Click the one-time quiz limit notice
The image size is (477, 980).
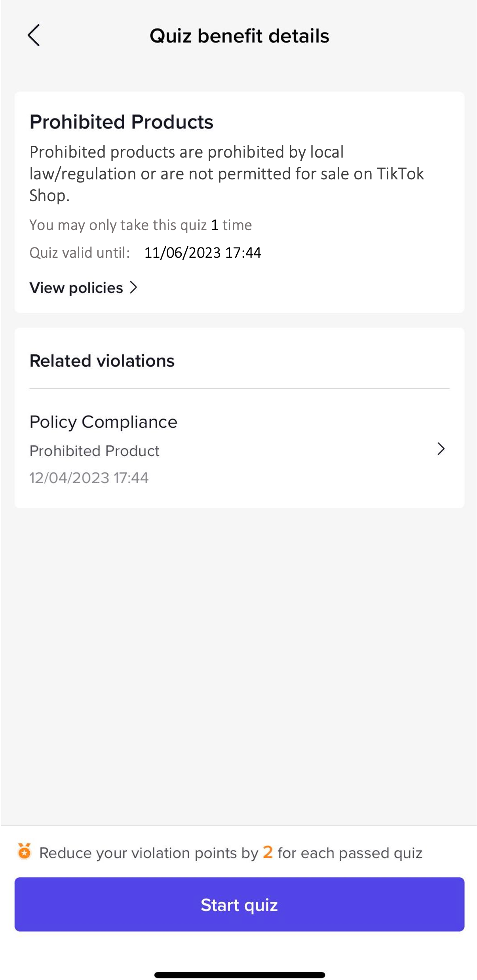tap(141, 225)
